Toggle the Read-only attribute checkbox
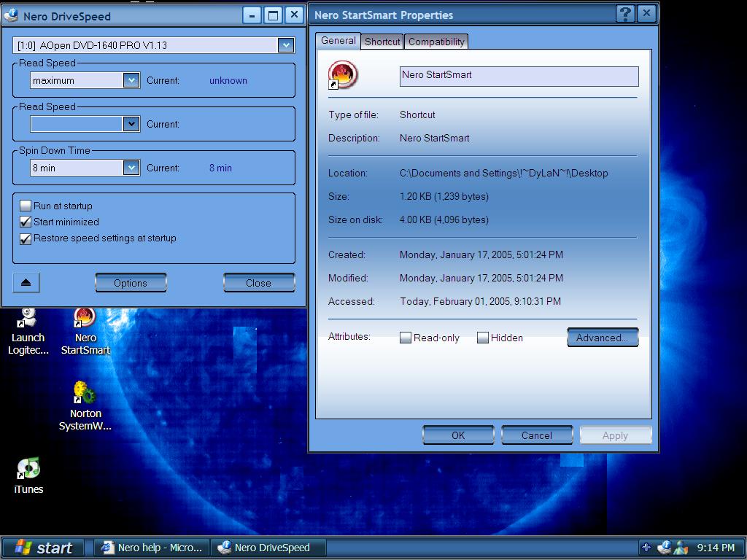Image resolution: width=747 pixels, height=560 pixels. (406, 338)
